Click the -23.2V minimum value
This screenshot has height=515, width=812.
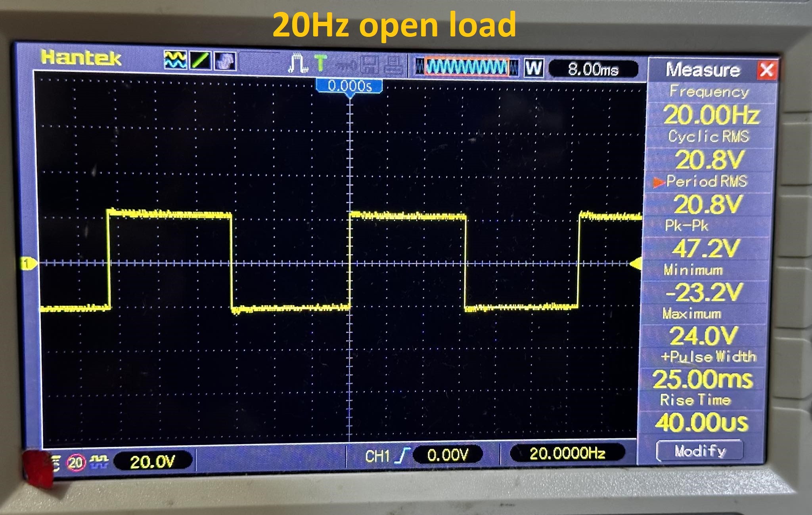coord(704,293)
